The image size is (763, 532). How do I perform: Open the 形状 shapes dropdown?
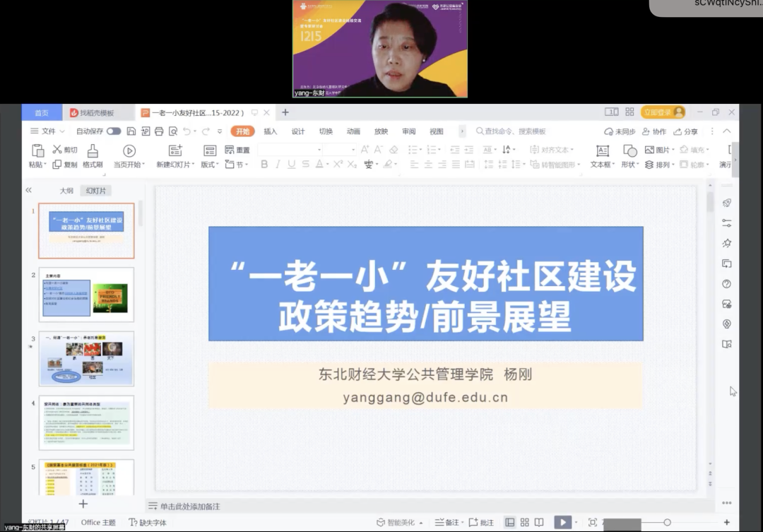[x=630, y=165]
